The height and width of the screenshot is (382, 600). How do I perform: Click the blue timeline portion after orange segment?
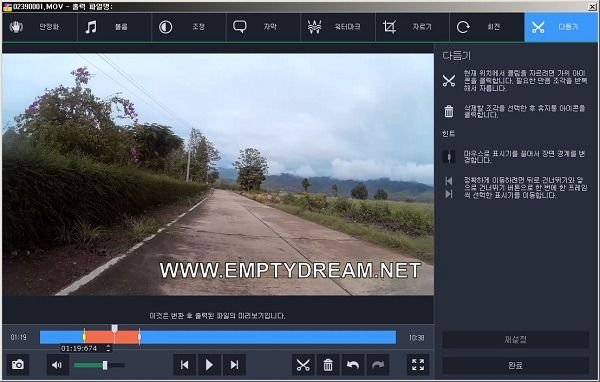tap(269, 337)
